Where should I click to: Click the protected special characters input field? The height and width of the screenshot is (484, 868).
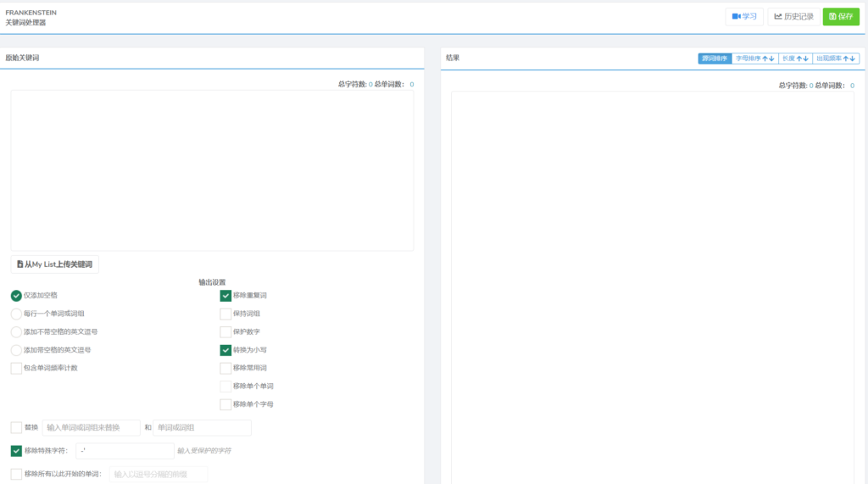[x=125, y=451]
